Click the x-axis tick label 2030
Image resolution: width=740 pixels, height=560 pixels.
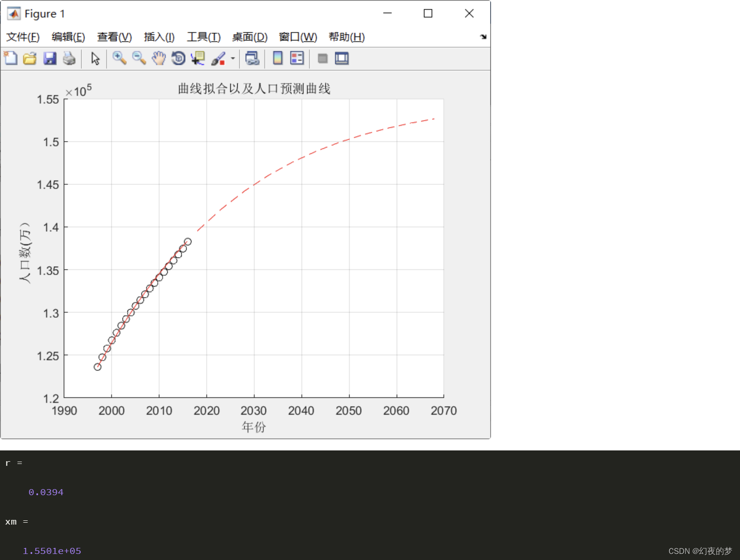(x=254, y=411)
